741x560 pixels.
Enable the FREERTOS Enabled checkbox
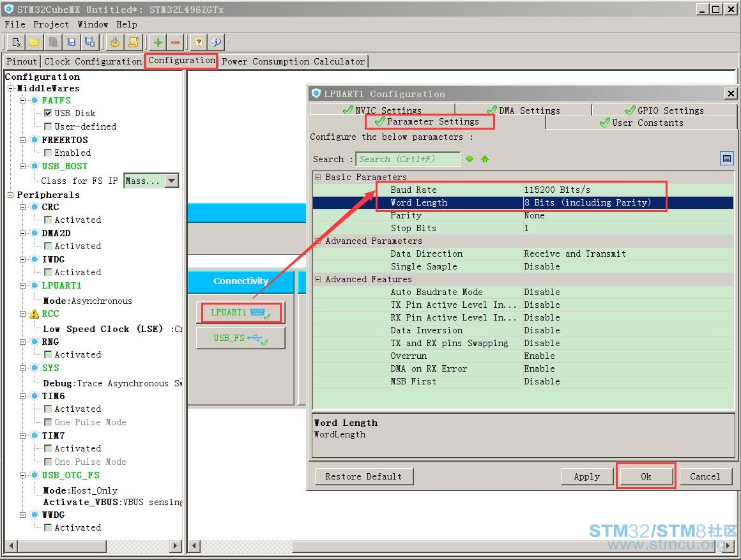(x=48, y=153)
